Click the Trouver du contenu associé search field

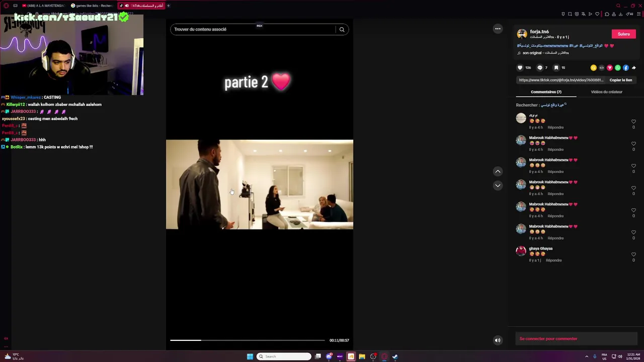[253, 29]
